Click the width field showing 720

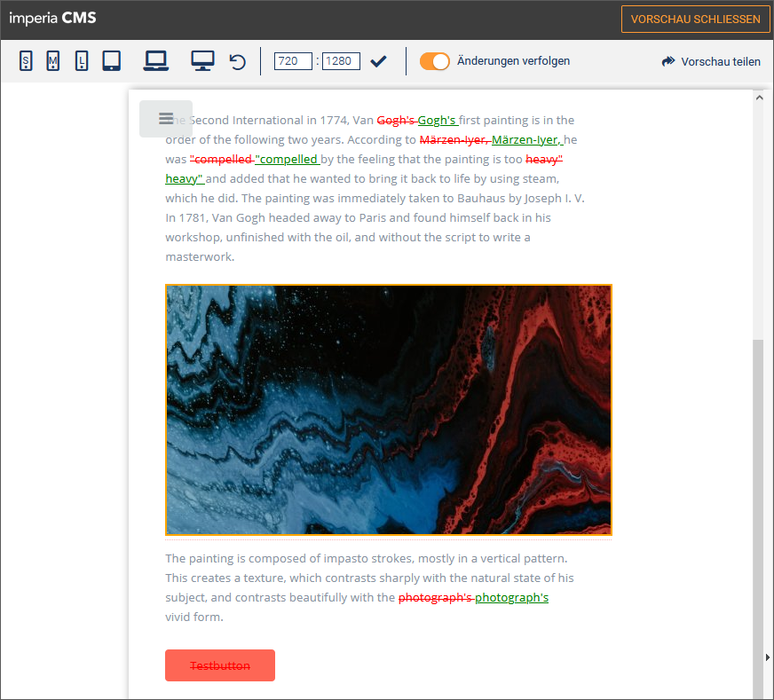[293, 61]
